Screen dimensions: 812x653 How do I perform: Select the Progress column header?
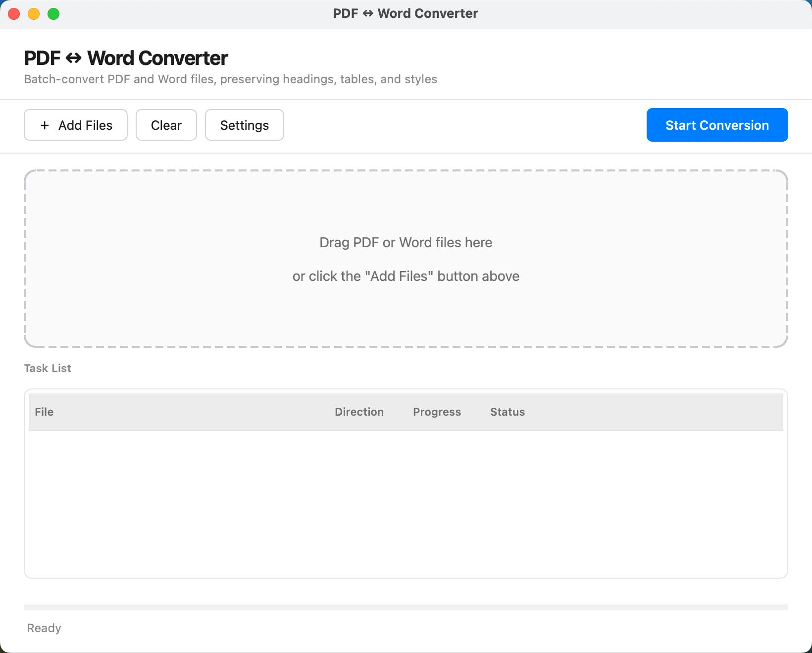(x=437, y=412)
